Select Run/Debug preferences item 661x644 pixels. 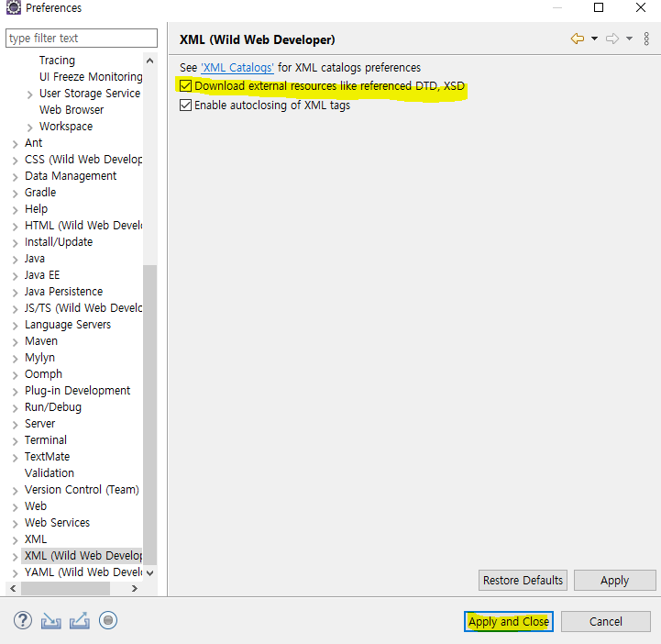click(x=52, y=407)
